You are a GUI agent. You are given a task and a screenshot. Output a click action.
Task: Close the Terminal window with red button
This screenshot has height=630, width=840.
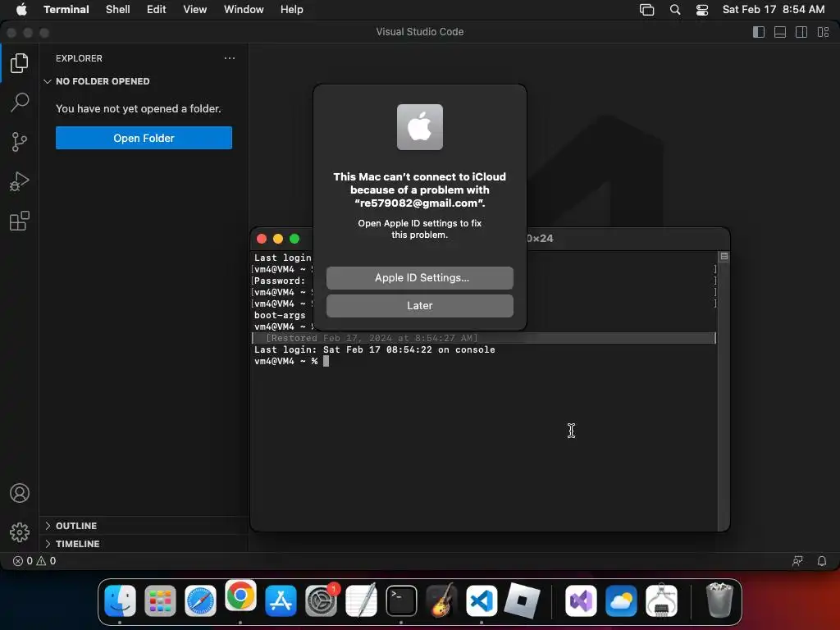pyautogui.click(x=262, y=239)
